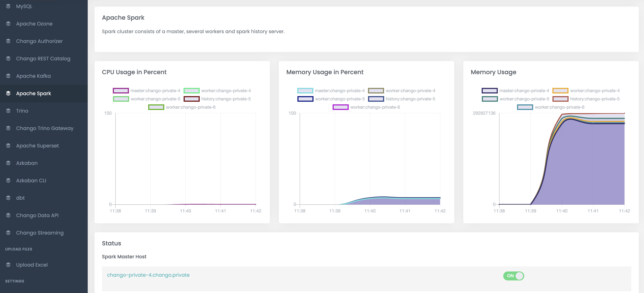The width and height of the screenshot is (644, 293).
Task: Click the layers icon beside Apache Ozone
Action: [x=8, y=24]
